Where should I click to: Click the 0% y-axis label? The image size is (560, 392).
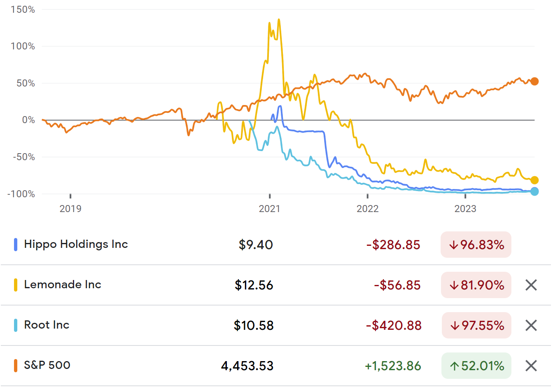pos(28,120)
